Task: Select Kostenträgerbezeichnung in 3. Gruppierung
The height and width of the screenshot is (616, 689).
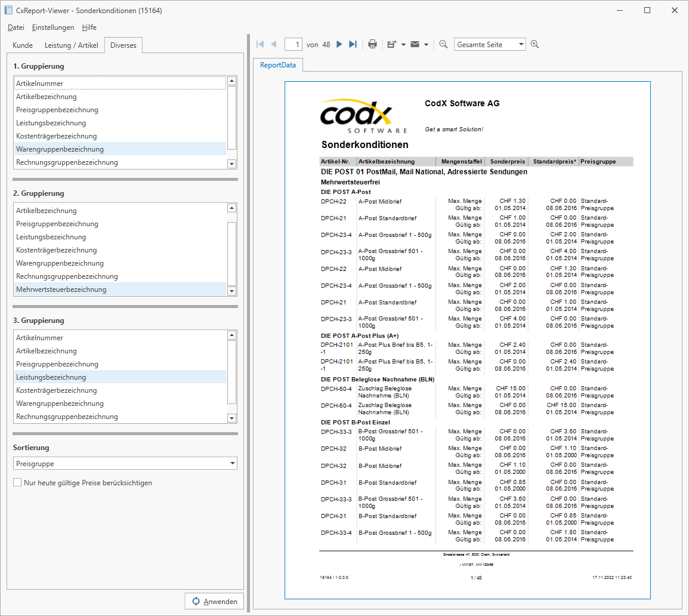Action: (120, 390)
